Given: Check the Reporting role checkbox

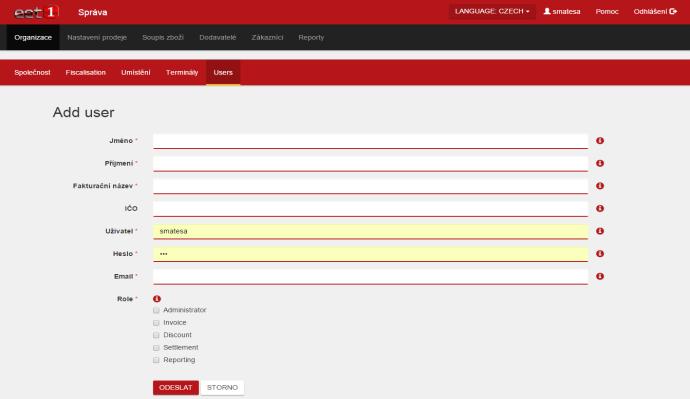Looking at the screenshot, I should (156, 360).
